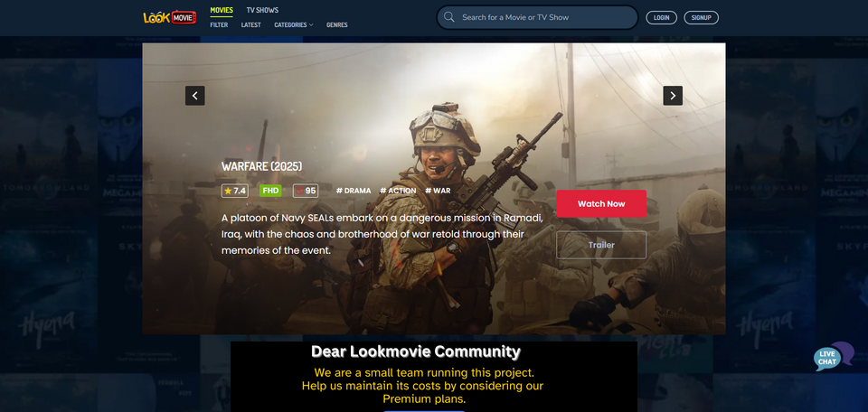Select the Warfare plot description text
This screenshot has height=412, width=868.
(382, 234)
